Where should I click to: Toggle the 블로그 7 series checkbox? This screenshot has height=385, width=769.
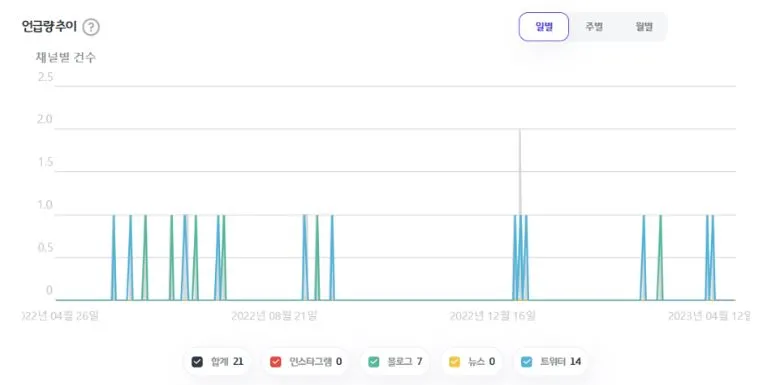coord(374,362)
